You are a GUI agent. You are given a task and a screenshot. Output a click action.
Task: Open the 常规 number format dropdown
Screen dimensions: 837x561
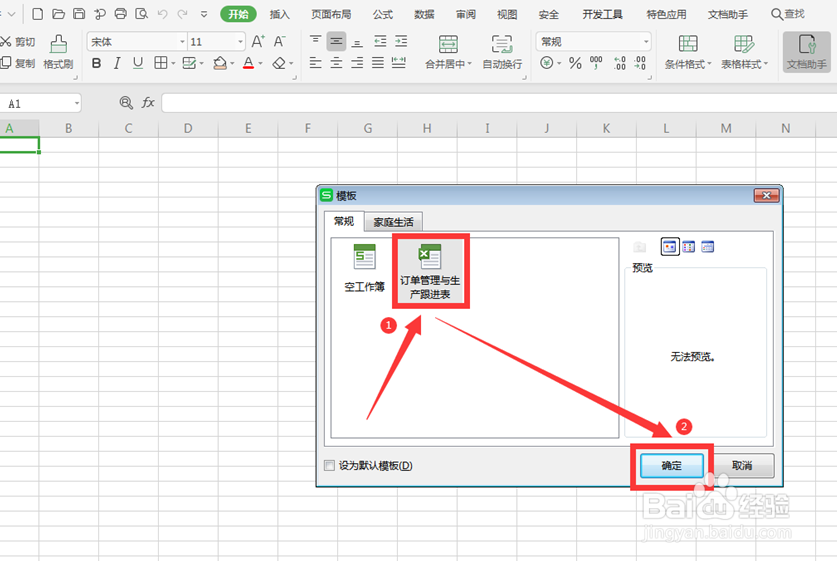[x=646, y=42]
